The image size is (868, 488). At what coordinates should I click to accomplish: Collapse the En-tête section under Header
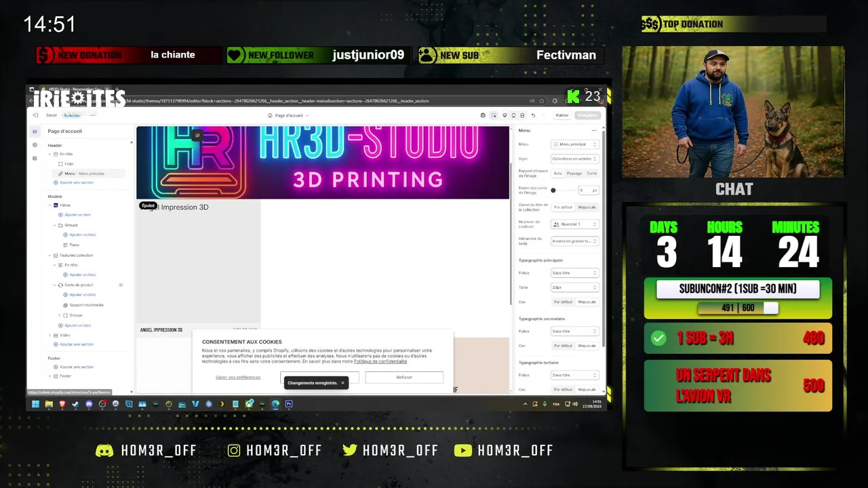point(50,154)
